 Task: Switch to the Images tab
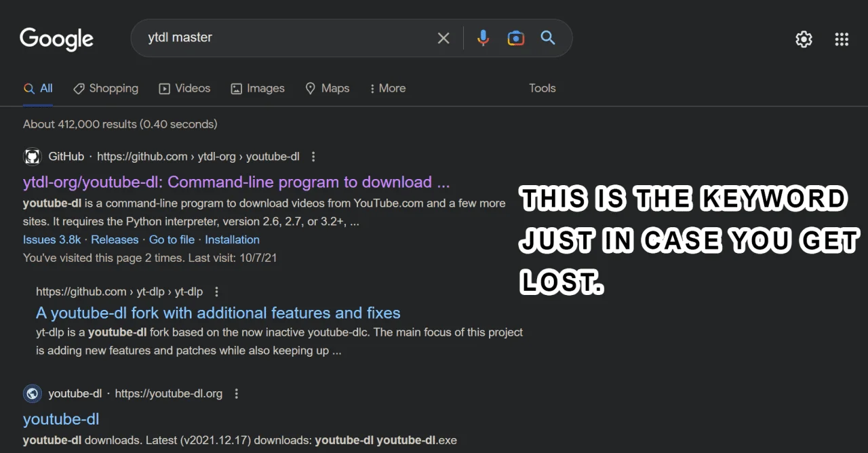pyautogui.click(x=258, y=88)
